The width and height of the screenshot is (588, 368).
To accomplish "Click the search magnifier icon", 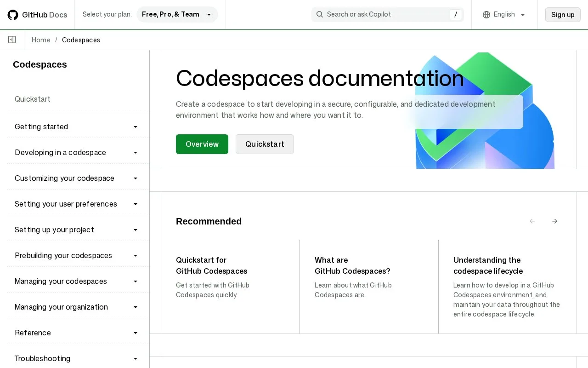I will tap(320, 14).
